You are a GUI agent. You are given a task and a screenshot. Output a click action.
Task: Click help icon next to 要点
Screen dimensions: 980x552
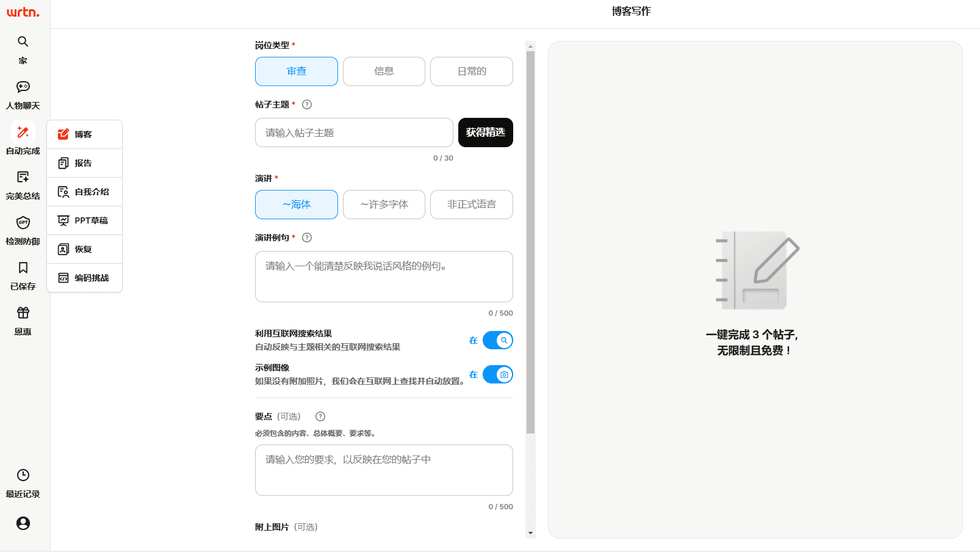[x=320, y=416]
